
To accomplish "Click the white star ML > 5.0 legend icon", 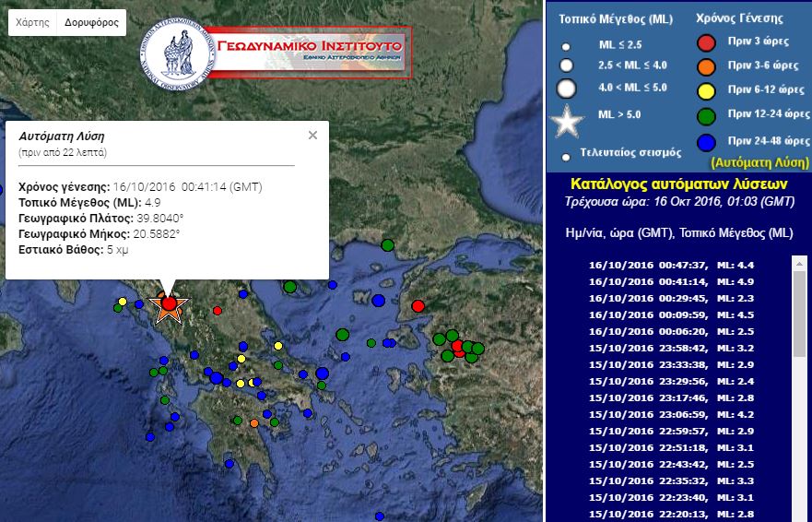I will click(x=567, y=121).
